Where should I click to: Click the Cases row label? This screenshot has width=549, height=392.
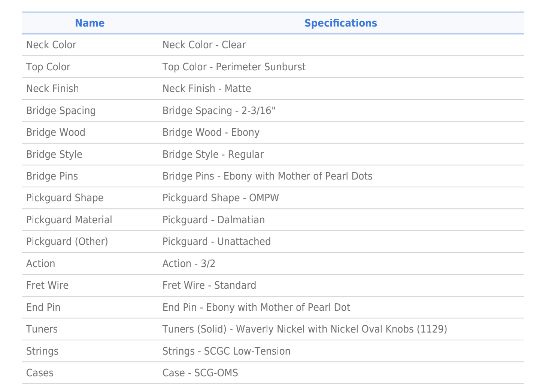coord(40,373)
